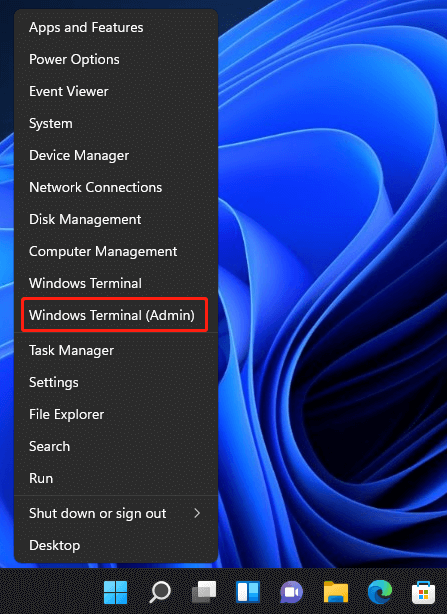Select Windows Terminal (Admin) menu entry
This screenshot has width=447, height=614.
114,315
